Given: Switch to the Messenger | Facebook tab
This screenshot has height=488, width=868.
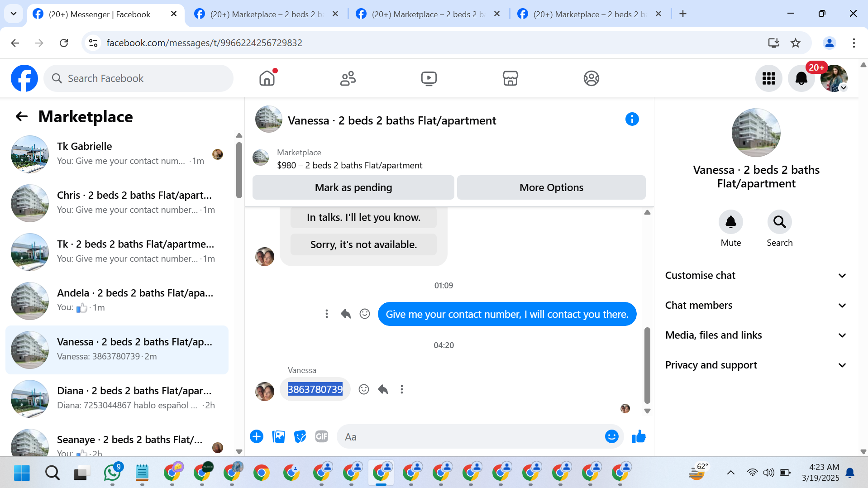Looking at the screenshot, I should [106, 14].
